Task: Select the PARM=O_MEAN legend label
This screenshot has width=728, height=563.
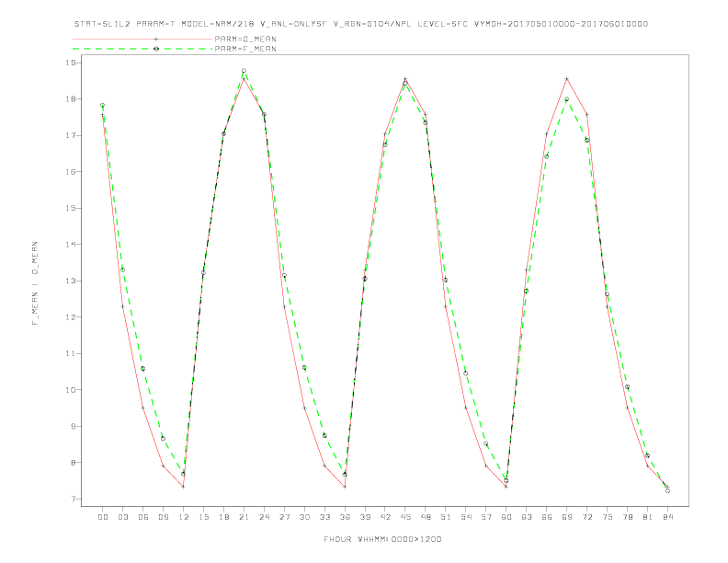Action: coord(245,39)
